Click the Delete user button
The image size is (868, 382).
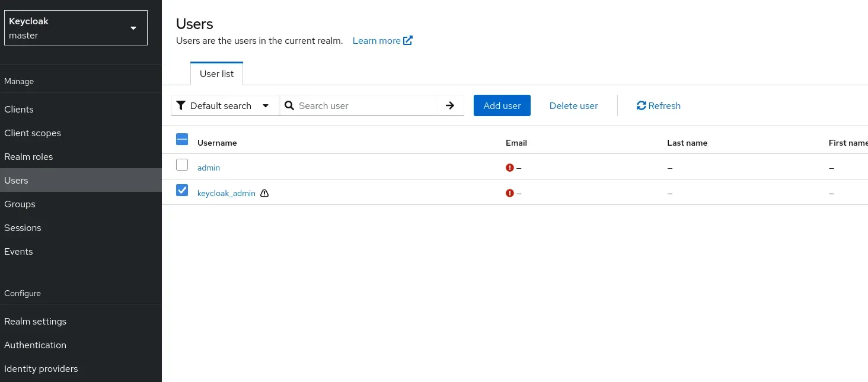[x=573, y=105]
